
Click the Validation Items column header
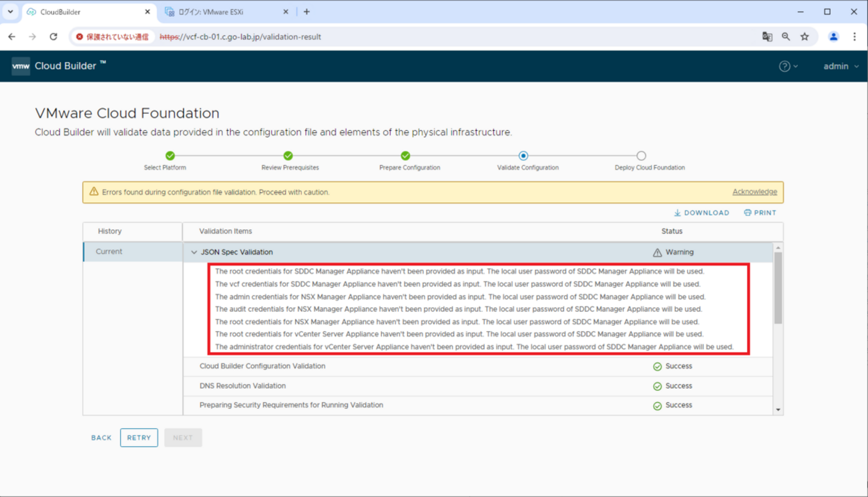tap(226, 231)
